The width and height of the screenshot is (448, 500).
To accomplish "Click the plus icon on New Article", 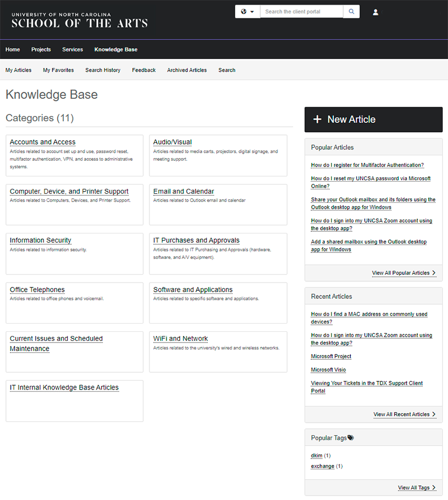I will pyautogui.click(x=317, y=119).
